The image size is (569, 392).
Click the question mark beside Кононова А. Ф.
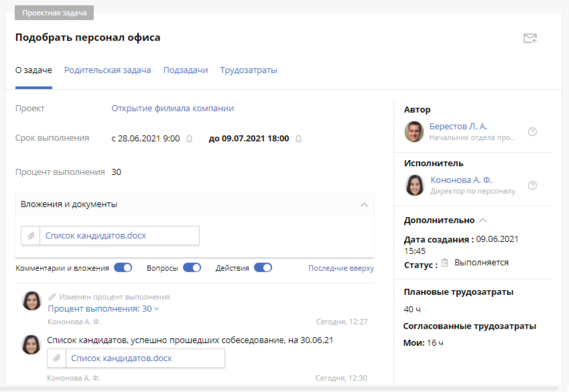pyautogui.click(x=533, y=186)
